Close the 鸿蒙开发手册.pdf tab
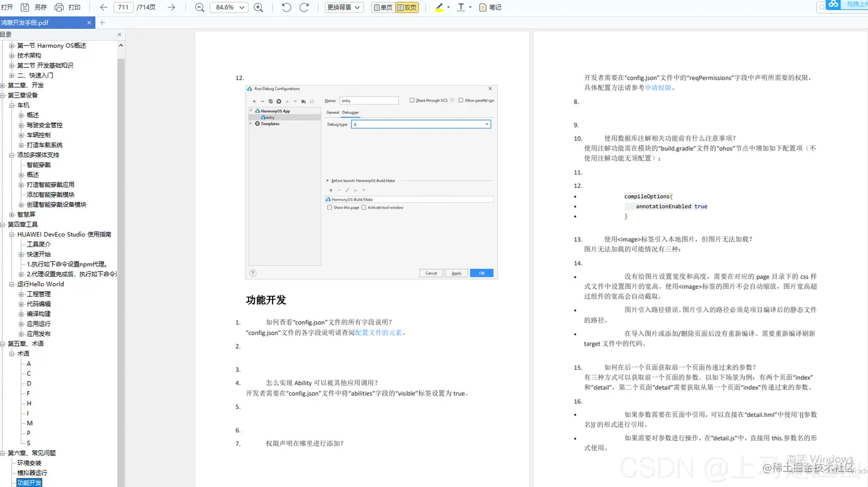 pyautogui.click(x=89, y=22)
